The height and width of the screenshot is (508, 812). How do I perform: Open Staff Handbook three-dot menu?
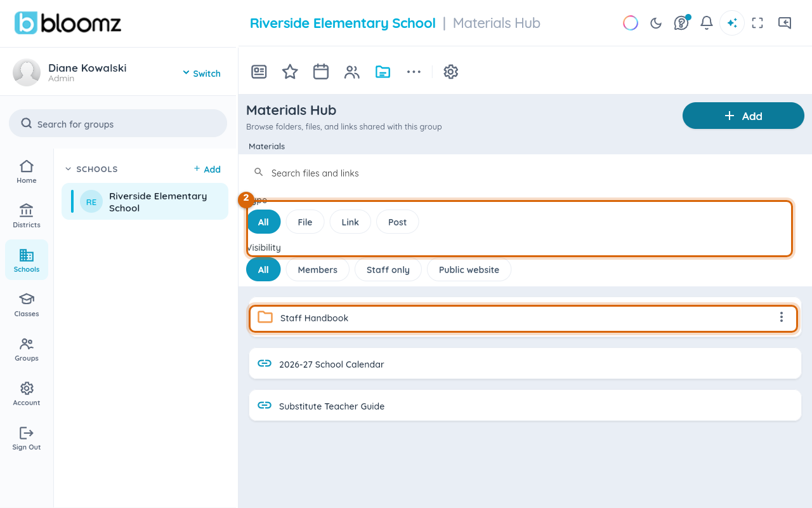click(x=782, y=317)
